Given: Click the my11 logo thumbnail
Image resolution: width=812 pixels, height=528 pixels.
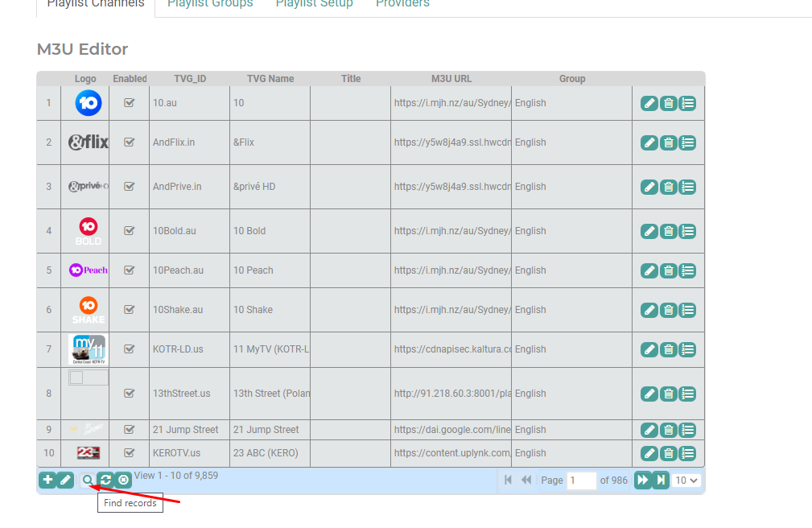Looking at the screenshot, I should pos(88,349).
